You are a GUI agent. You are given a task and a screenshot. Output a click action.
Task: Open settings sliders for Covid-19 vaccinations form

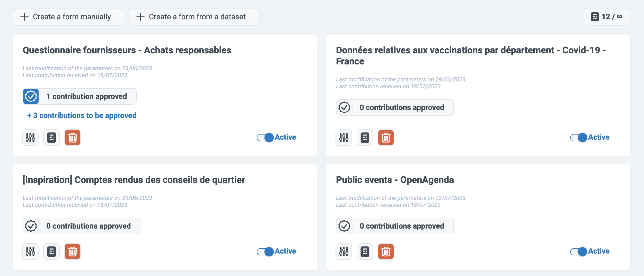click(x=344, y=138)
